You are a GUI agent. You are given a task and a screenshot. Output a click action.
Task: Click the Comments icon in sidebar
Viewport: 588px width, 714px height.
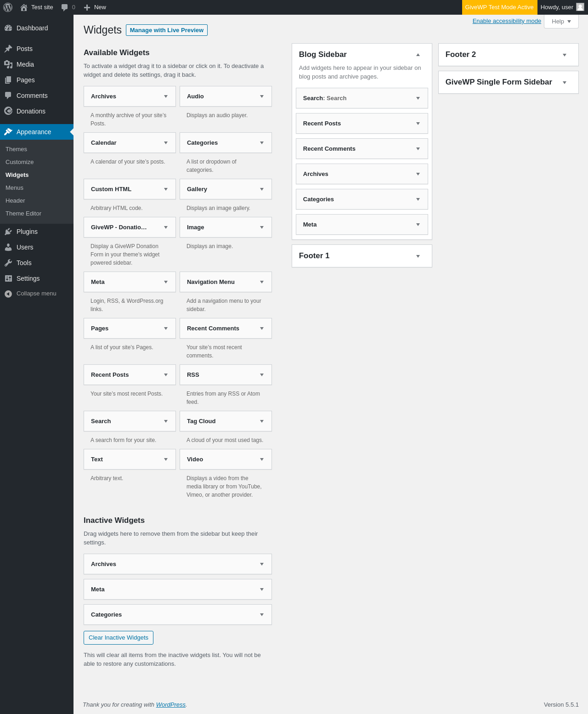point(8,96)
